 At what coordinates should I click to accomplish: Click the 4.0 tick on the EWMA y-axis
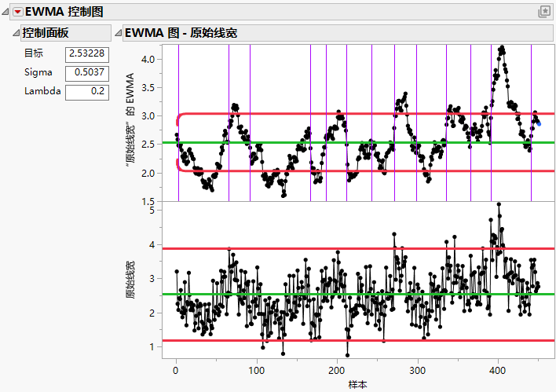(148, 59)
